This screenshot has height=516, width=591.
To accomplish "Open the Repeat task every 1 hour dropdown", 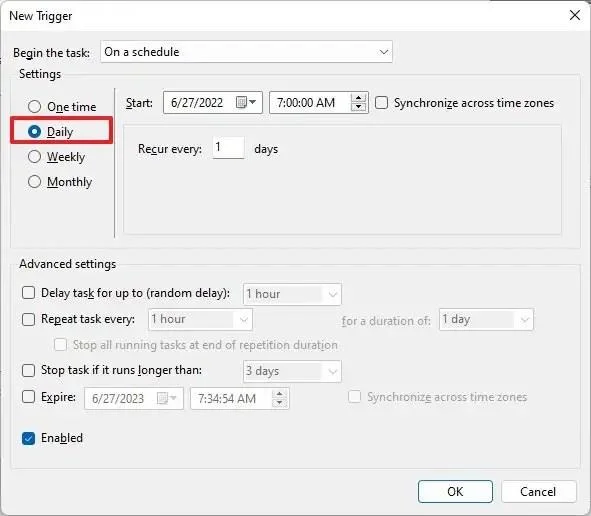I will (x=201, y=320).
